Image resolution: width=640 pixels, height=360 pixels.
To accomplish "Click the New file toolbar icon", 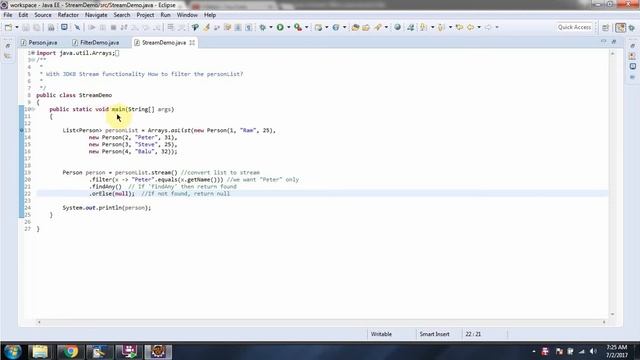I will (8, 27).
